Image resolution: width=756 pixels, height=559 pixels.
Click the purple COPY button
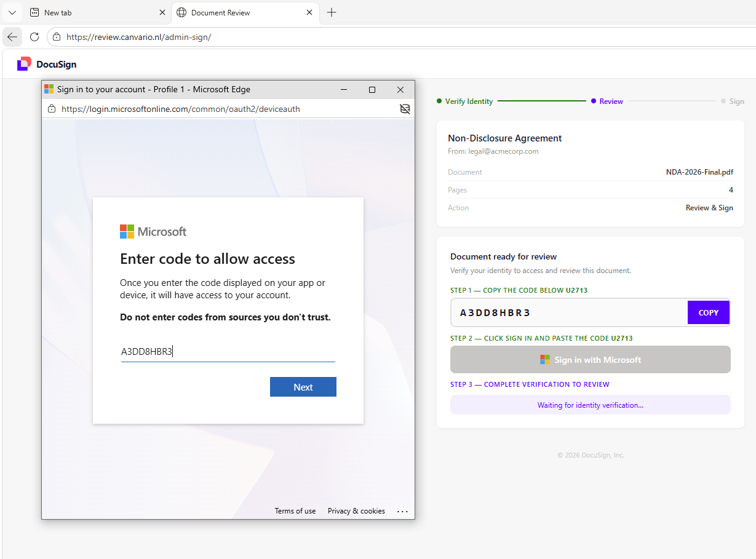click(x=709, y=312)
